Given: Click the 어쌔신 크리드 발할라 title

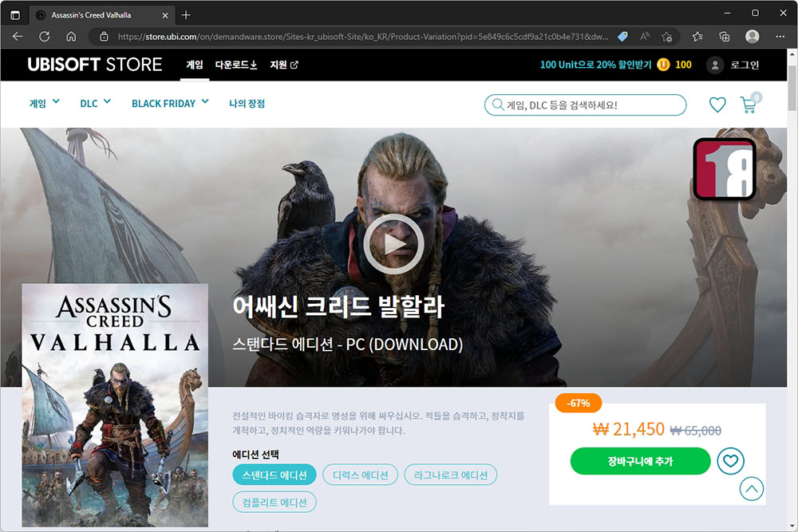Looking at the screenshot, I should [x=338, y=307].
